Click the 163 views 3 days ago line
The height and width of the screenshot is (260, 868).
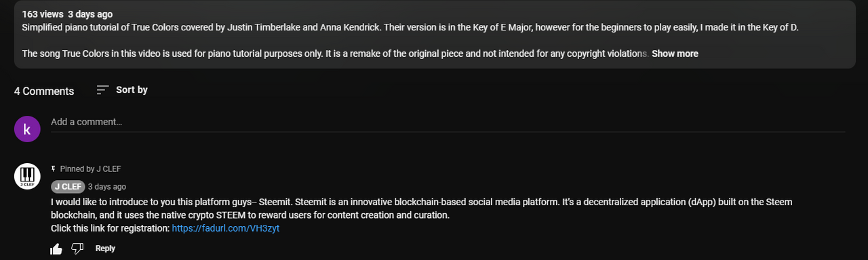(x=67, y=14)
